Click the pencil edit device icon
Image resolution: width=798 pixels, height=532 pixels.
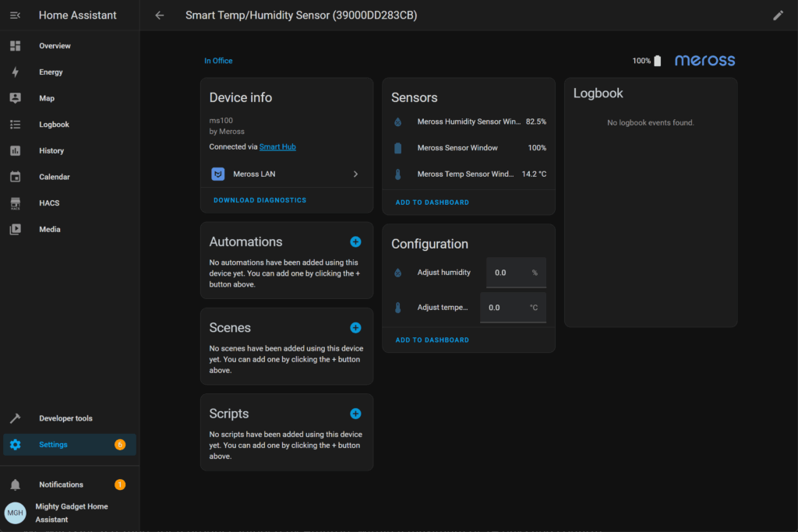[778, 15]
